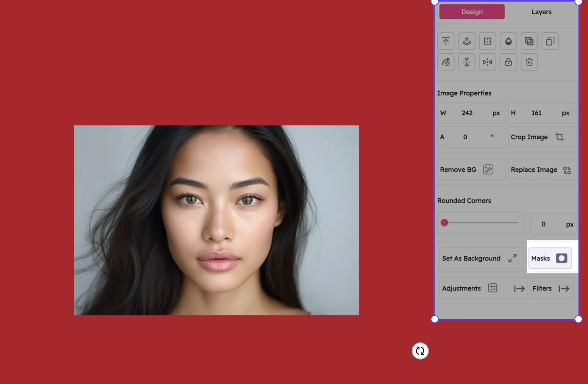Open the position alignment grid icon
Viewport: 588px width, 384px height.
point(487,41)
